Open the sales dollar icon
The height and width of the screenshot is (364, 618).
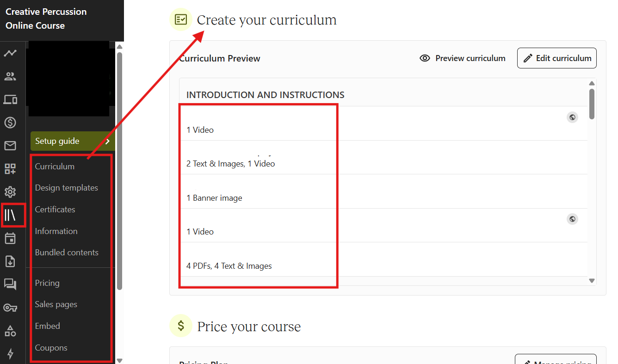(10, 122)
